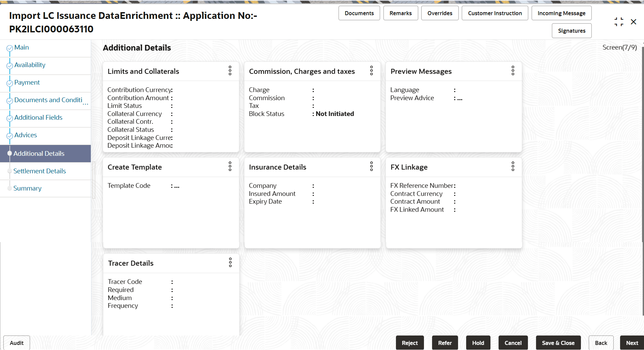Click the FX Reference Number label
Viewport: 644px width, 350px height.
point(422,186)
